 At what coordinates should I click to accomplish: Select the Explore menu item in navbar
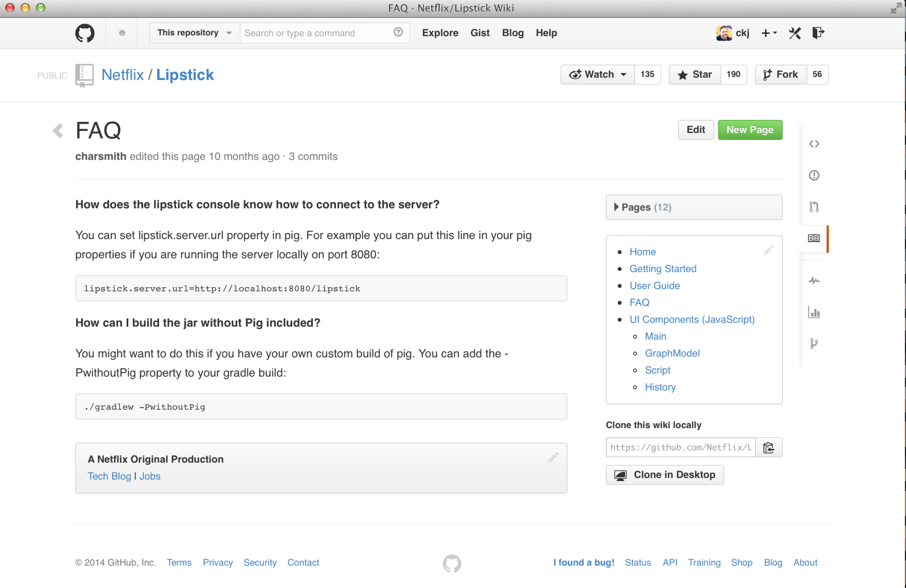point(439,33)
